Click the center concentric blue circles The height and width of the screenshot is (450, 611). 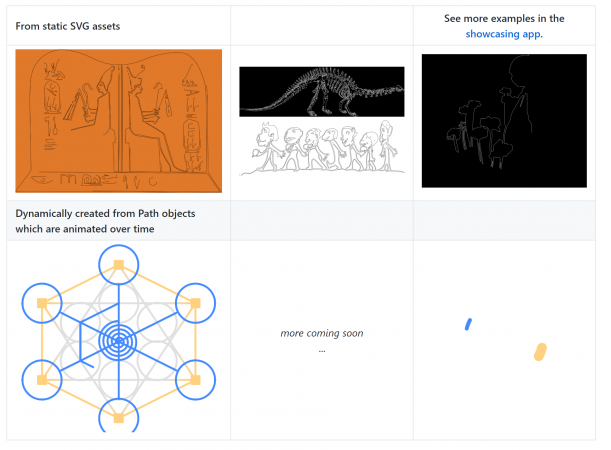119,342
